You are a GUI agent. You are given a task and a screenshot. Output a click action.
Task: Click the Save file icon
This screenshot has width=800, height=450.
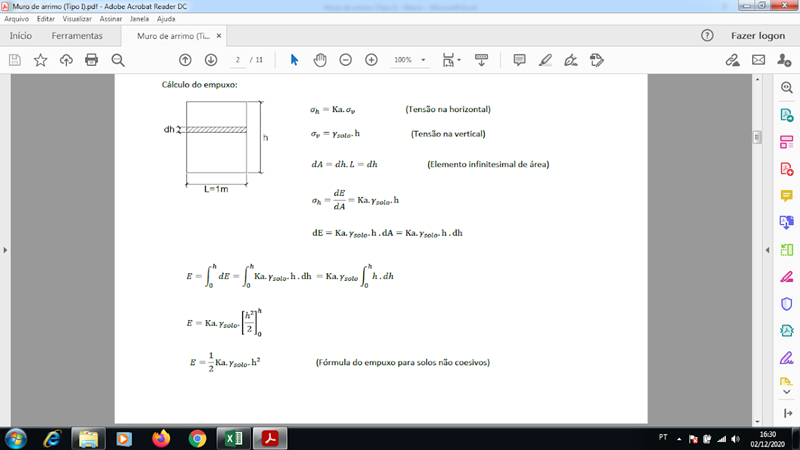(15, 60)
